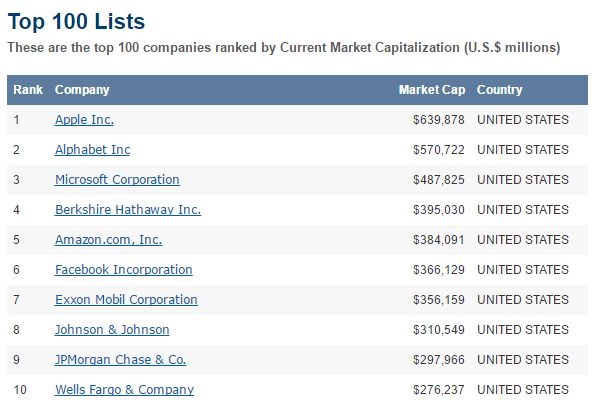Click UNITED STATES in Alphabet's row

click(523, 150)
